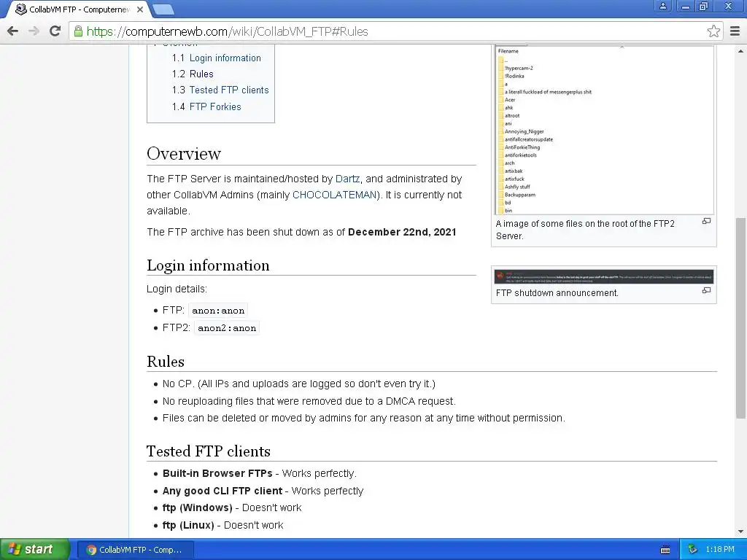The height and width of the screenshot is (560, 747).
Task: Jump to 1.1 Login information section
Action: (216, 58)
